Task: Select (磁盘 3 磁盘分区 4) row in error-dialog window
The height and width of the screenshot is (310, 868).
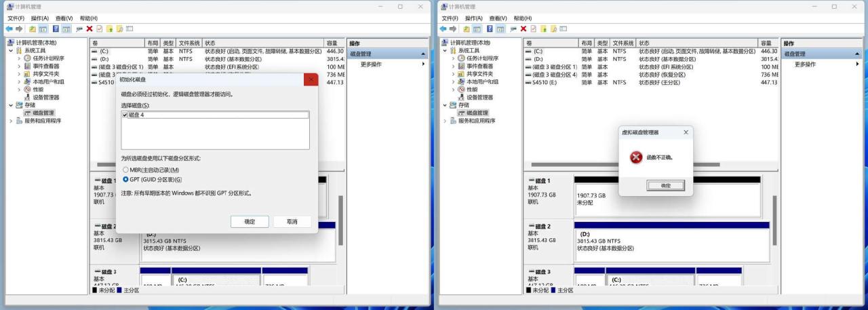Action: pos(651,75)
